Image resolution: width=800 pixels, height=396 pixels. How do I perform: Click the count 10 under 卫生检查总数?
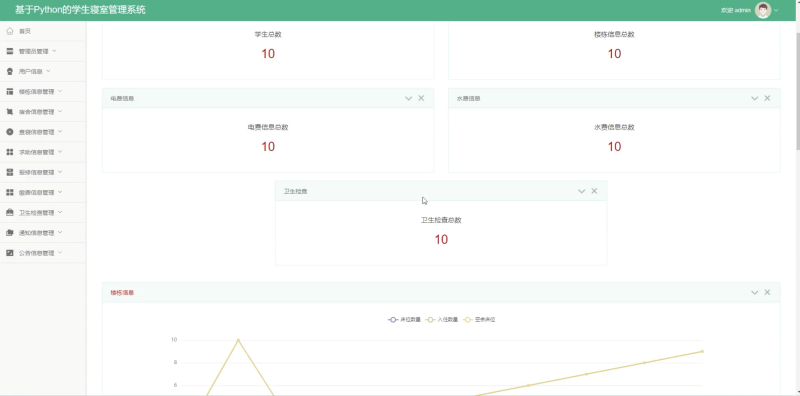click(x=441, y=239)
